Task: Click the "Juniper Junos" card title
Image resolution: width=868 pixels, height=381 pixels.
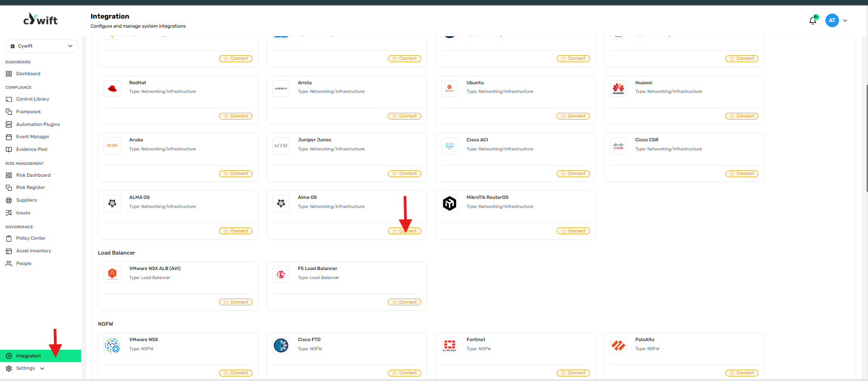Action: [x=314, y=140]
